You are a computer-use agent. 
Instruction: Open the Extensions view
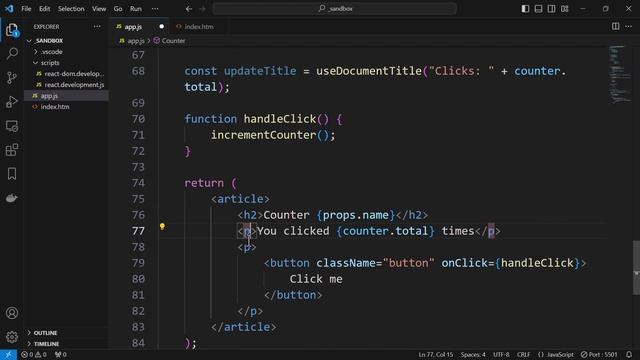[x=12, y=150]
